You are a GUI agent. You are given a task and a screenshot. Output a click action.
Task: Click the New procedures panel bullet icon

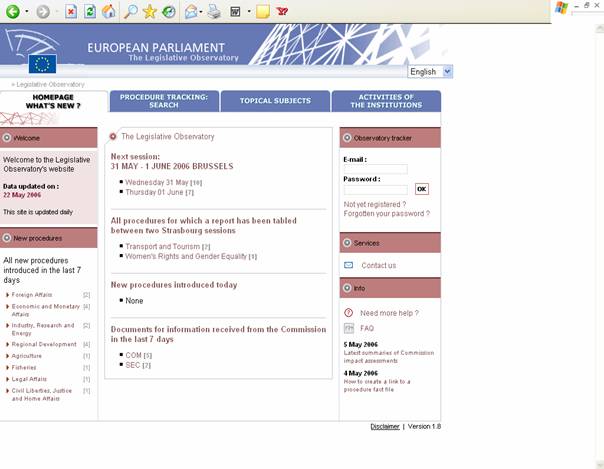[x=7, y=238]
